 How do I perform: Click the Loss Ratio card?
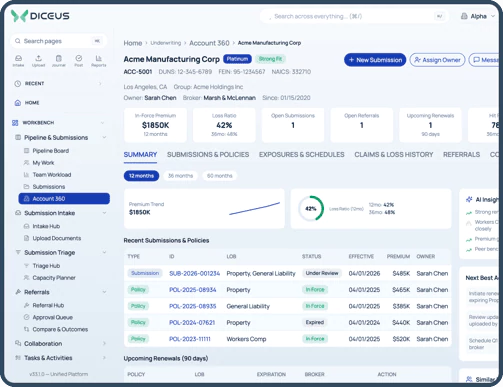click(x=224, y=125)
